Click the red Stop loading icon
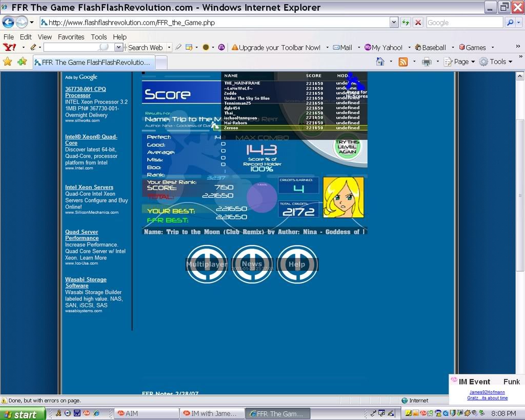Viewport: 525px width, 420px height. 418,23
